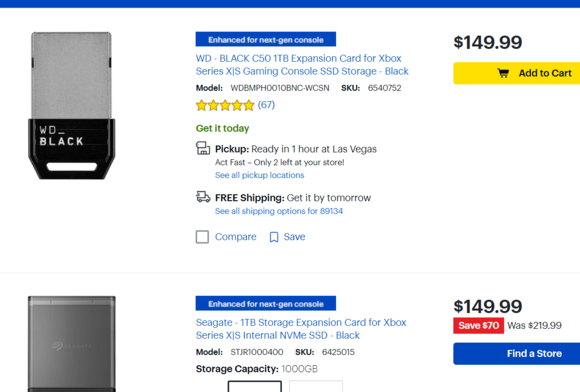Open WD BLACK C50 1TB Expansion Card title link

point(302,65)
